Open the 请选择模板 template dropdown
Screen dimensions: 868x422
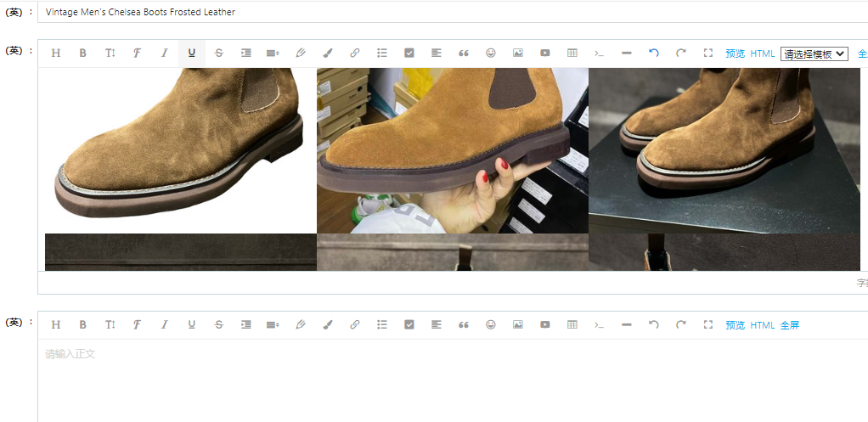pyautogui.click(x=814, y=53)
